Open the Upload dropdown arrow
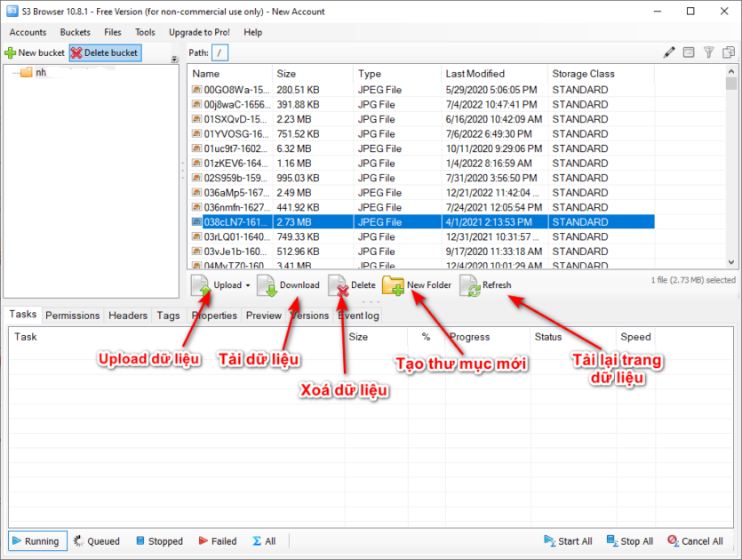 pos(248,285)
